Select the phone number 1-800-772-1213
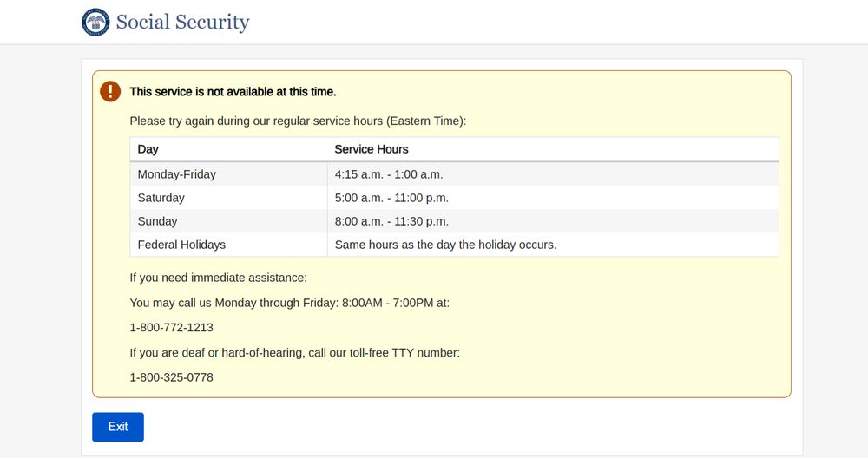This screenshot has width=868, height=458. (172, 328)
